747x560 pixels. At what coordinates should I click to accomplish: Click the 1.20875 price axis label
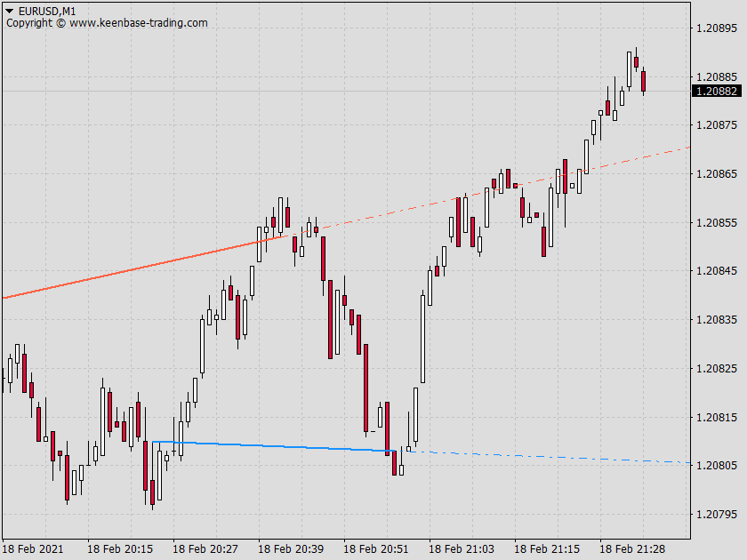click(717, 125)
